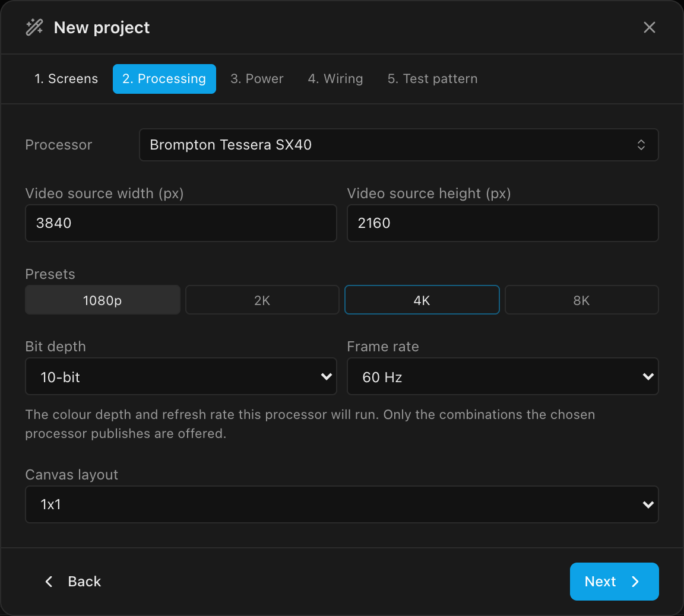
Task: Open the Frame rate dropdown
Action: pyautogui.click(x=502, y=377)
